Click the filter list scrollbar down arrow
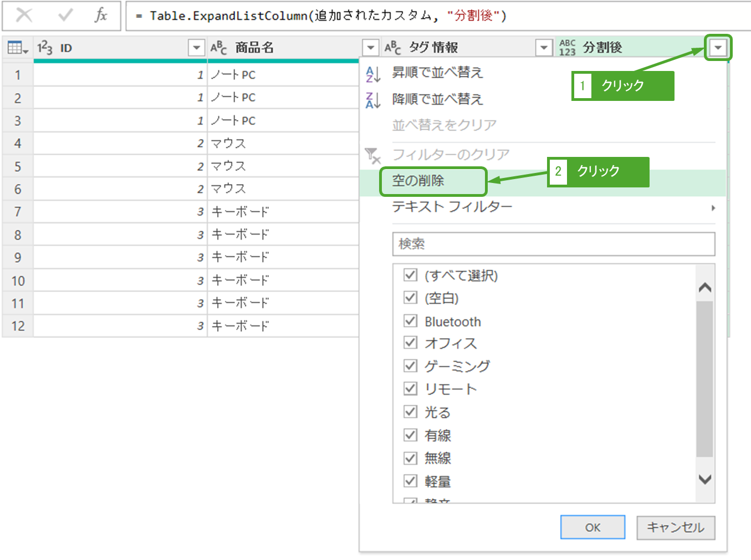The width and height of the screenshot is (751, 560). pos(704,480)
